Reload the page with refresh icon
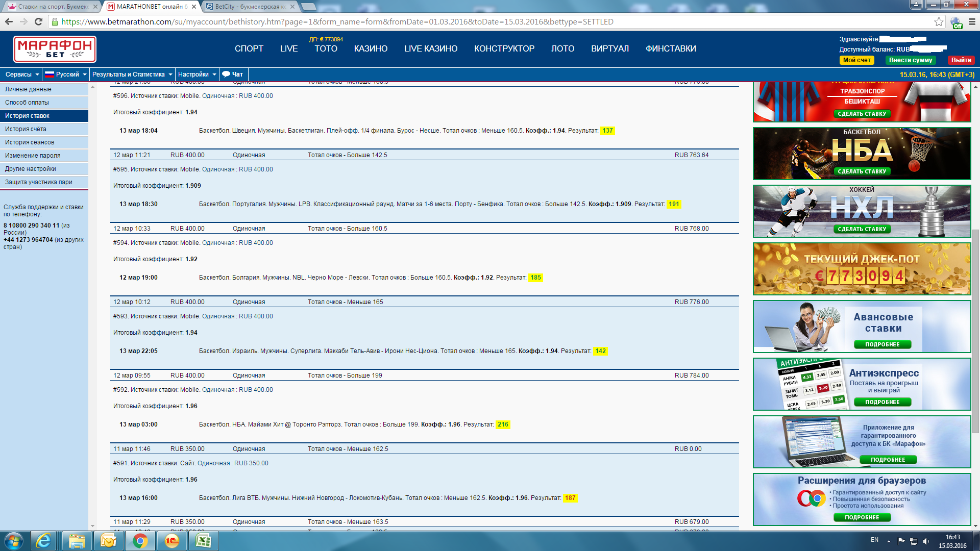The height and width of the screenshot is (551, 980). click(38, 21)
